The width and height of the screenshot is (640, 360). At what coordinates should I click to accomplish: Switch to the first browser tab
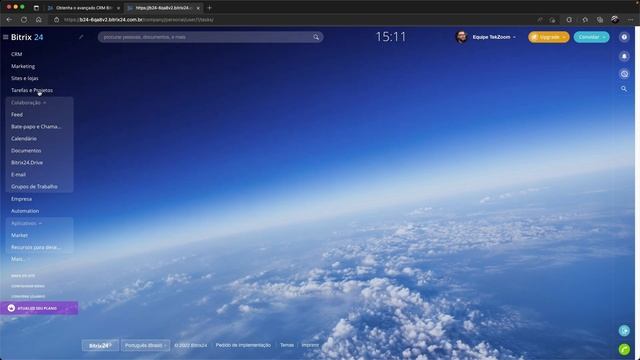click(84, 8)
